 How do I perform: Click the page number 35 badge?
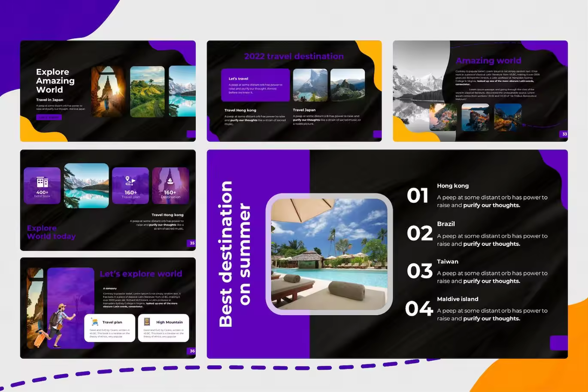(192, 243)
